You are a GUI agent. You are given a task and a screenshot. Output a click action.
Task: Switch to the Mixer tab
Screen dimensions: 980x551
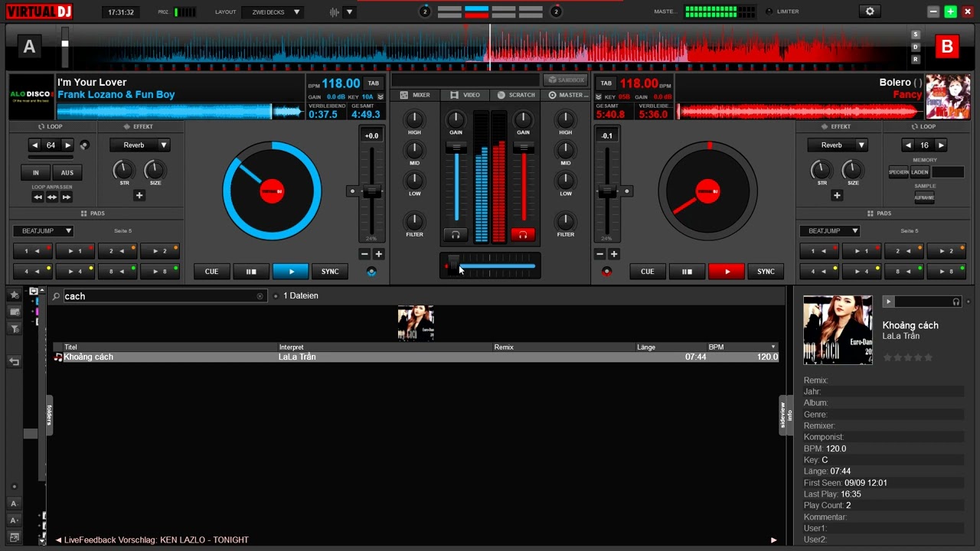tap(416, 96)
